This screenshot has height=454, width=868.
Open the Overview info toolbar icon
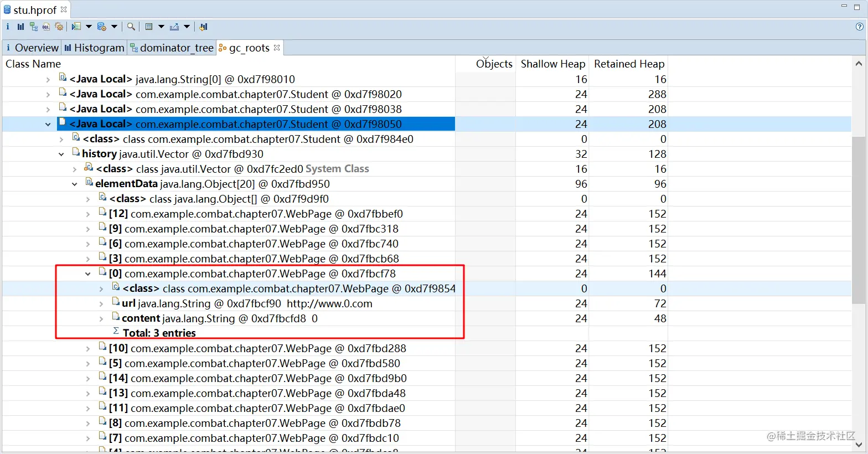pyautogui.click(x=8, y=27)
